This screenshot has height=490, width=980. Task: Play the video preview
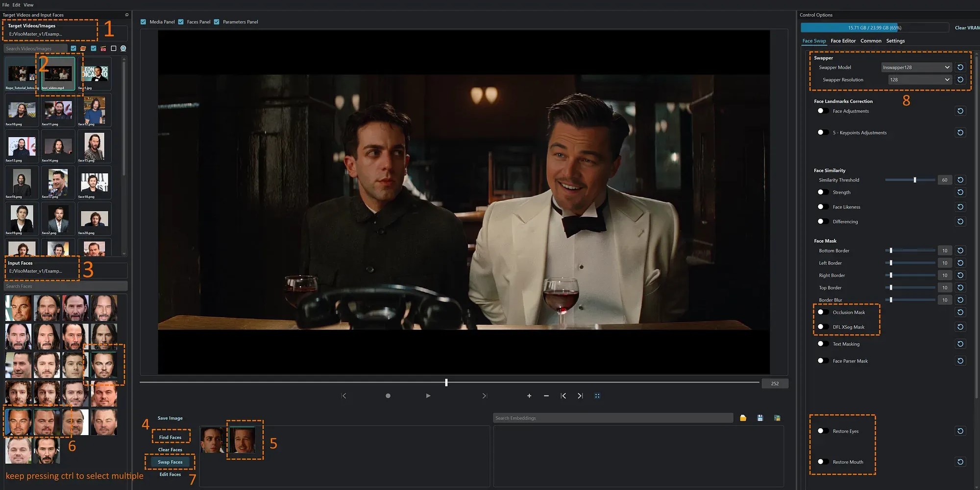click(428, 396)
